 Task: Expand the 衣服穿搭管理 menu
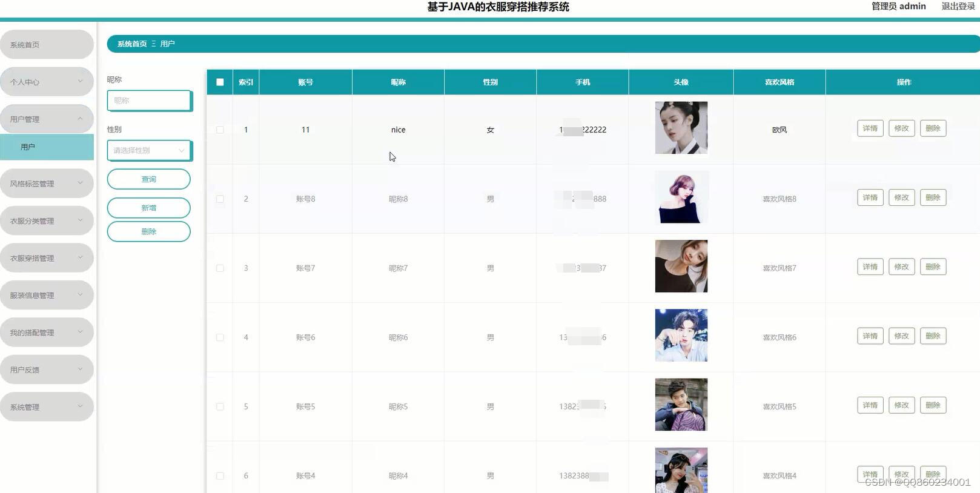tap(47, 258)
